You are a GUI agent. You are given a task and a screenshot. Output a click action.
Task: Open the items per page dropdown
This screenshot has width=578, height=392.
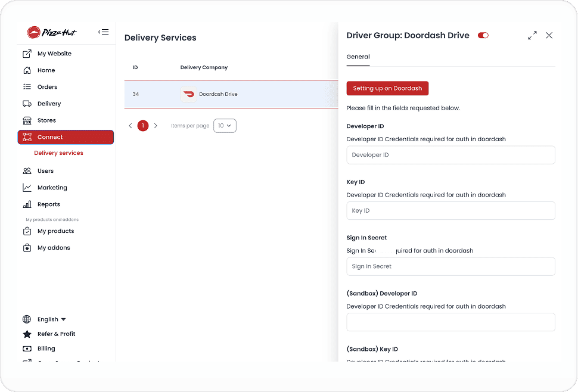tap(225, 126)
